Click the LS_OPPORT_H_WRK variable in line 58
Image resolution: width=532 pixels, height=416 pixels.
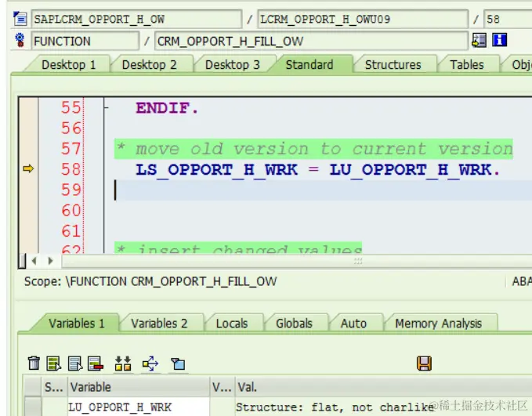(x=216, y=169)
